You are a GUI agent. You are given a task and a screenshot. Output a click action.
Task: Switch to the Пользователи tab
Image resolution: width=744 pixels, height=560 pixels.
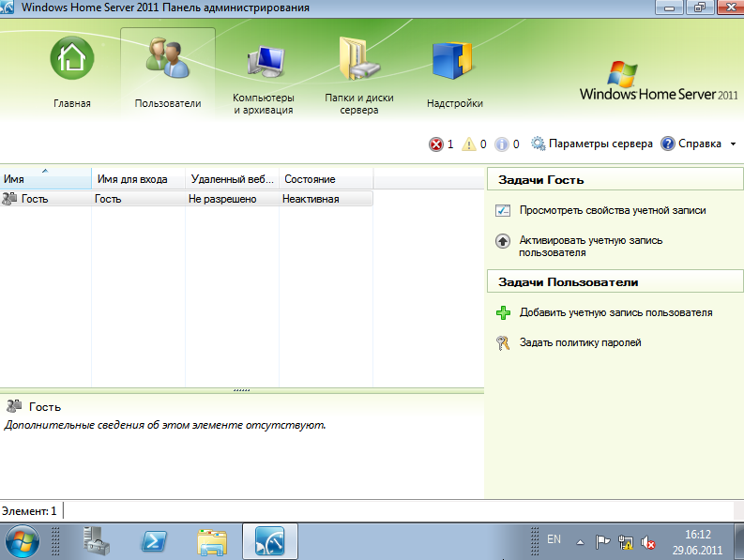coord(168,73)
